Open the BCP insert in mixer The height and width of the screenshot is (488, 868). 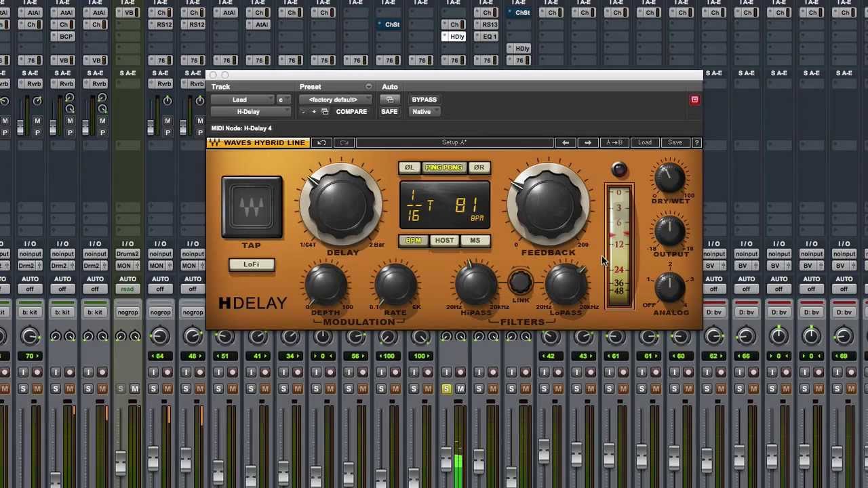click(x=63, y=37)
